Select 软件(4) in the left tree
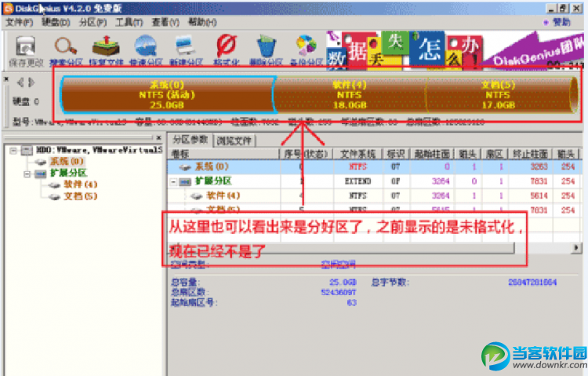The height and width of the screenshot is (376, 588). 80,184
